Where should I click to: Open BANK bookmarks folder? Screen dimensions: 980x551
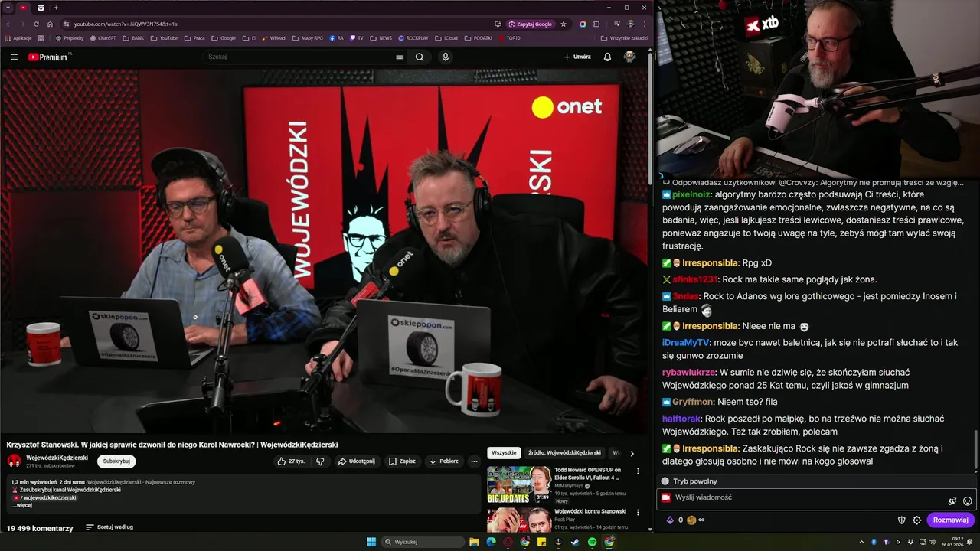point(133,37)
